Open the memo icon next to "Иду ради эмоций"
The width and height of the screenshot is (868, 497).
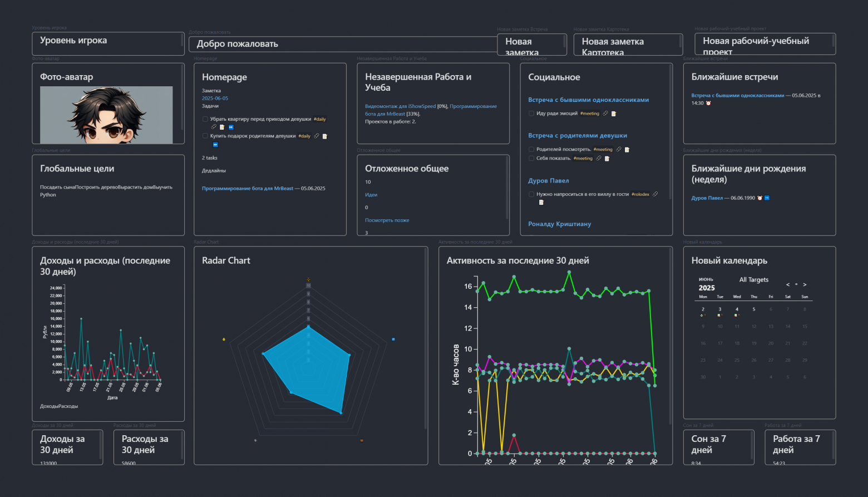[x=614, y=114]
